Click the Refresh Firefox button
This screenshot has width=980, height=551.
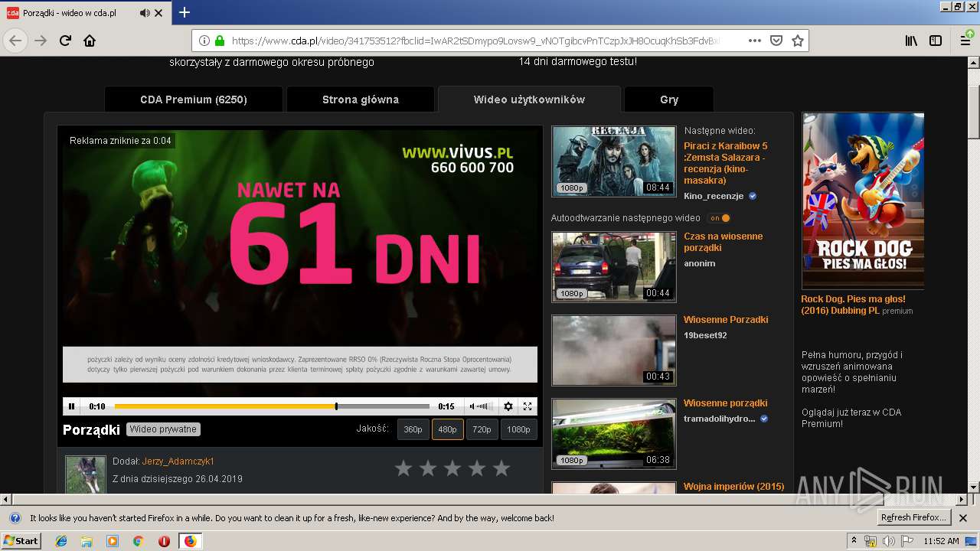pyautogui.click(x=914, y=518)
